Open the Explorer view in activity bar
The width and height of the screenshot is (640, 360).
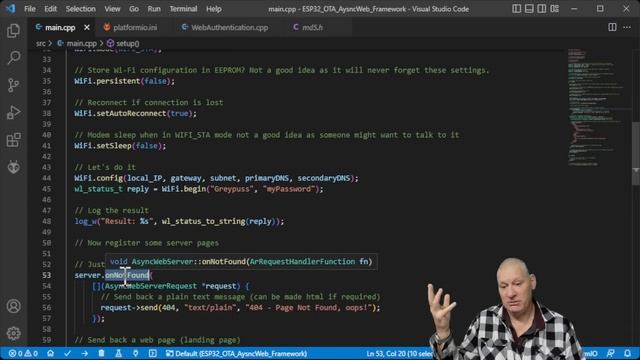[13, 31]
